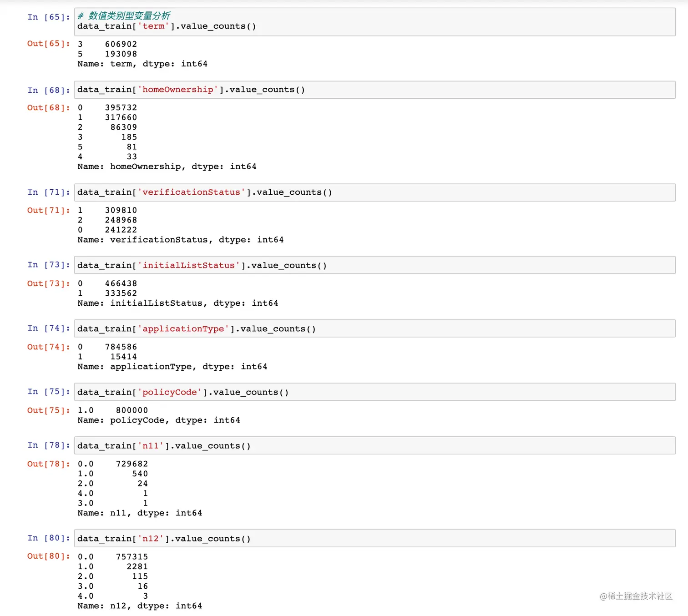Click the In [65] prompt label

point(49,17)
